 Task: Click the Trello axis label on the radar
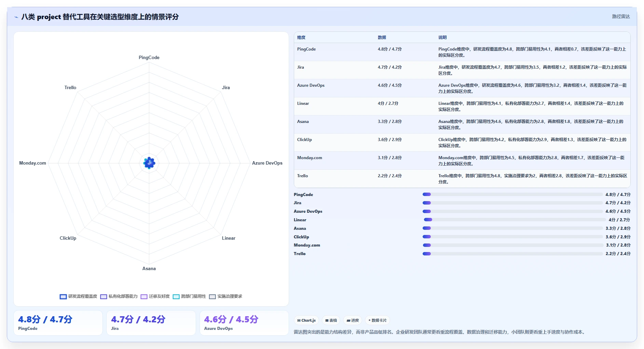tap(70, 87)
